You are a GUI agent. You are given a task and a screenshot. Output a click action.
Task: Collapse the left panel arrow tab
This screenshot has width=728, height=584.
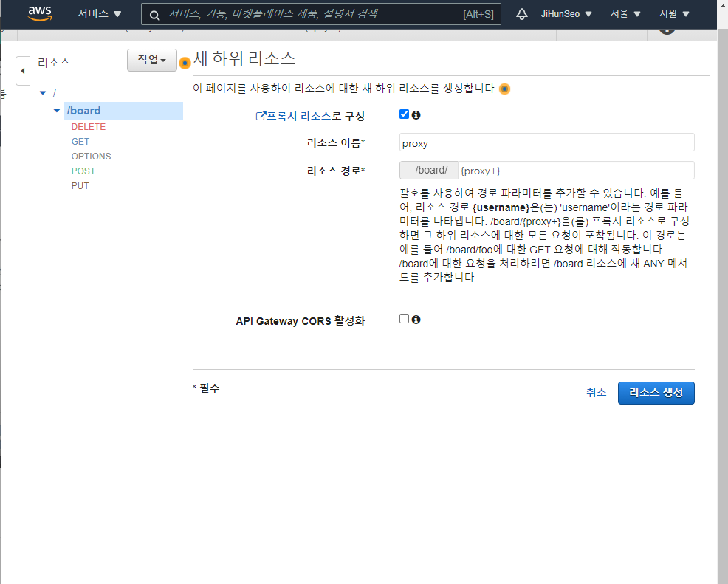tap(22, 71)
